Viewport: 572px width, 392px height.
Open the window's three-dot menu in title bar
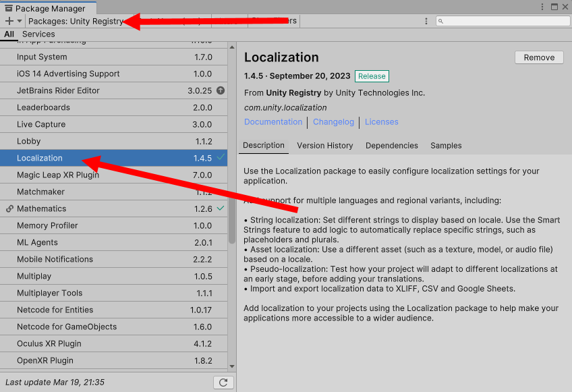(x=542, y=7)
